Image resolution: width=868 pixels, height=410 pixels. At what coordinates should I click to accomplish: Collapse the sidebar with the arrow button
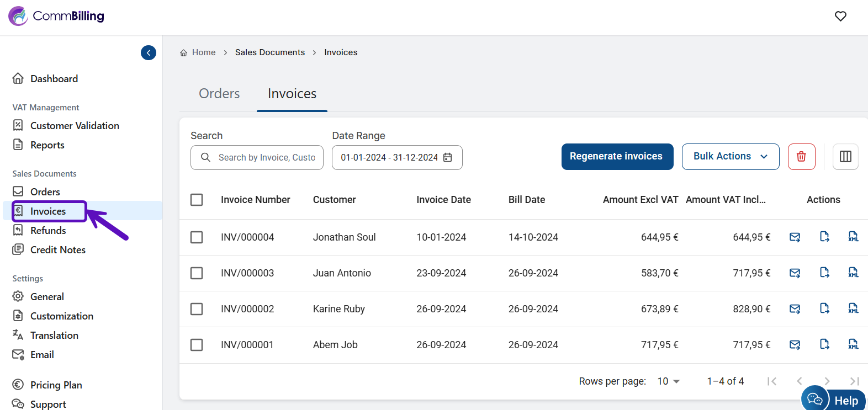pos(149,52)
